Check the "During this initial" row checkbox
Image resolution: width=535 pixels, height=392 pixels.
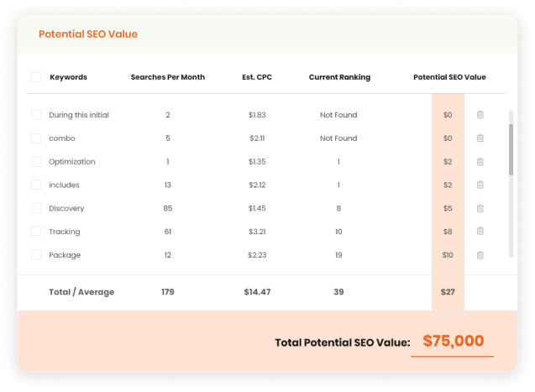click(36, 115)
